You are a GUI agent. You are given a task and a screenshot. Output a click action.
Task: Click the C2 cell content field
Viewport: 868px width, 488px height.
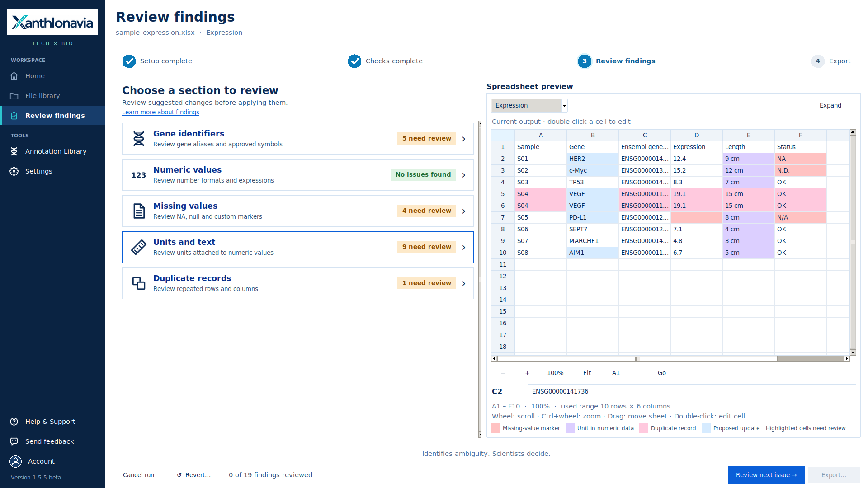[691, 391]
